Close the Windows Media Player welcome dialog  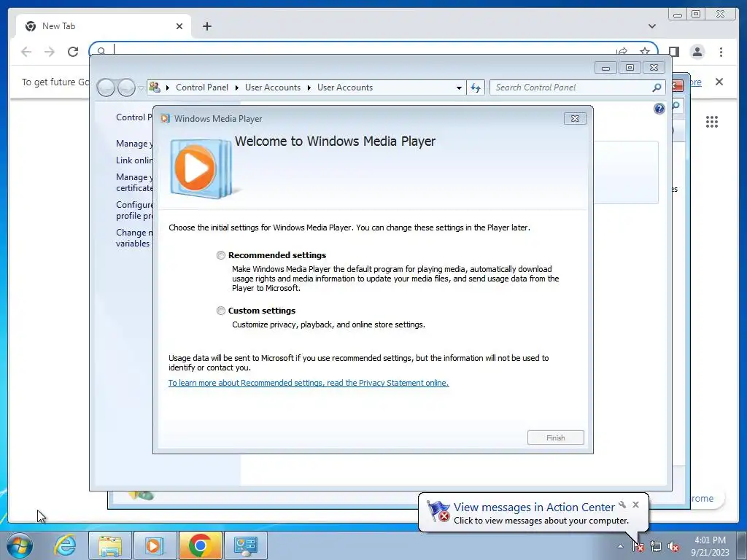pos(575,119)
